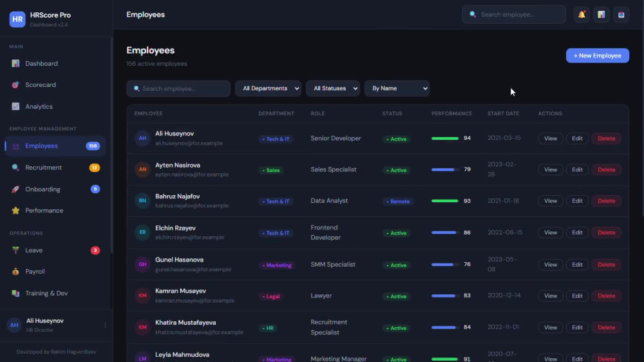Click the HR department tag
The width and height of the screenshot is (644, 362).
pyautogui.click(x=268, y=328)
